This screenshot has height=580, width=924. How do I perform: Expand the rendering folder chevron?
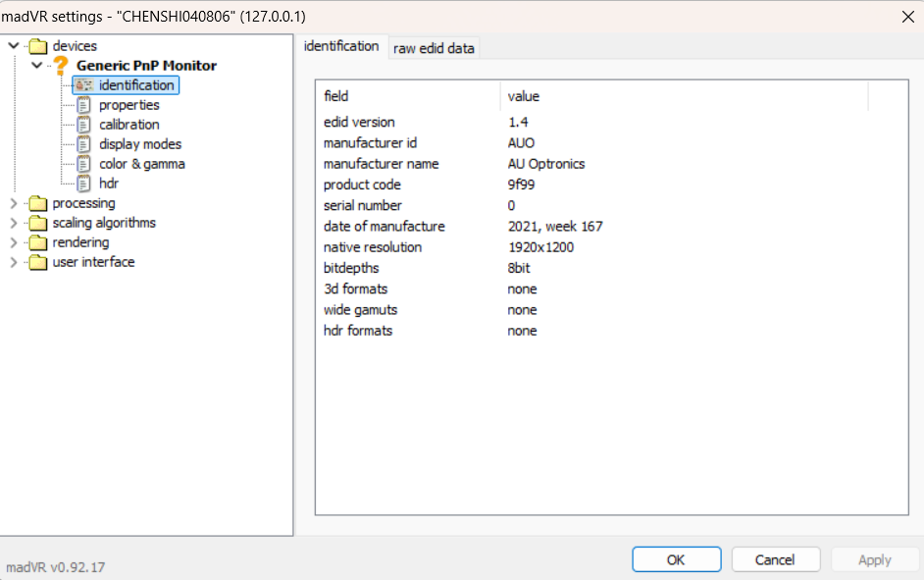14,242
